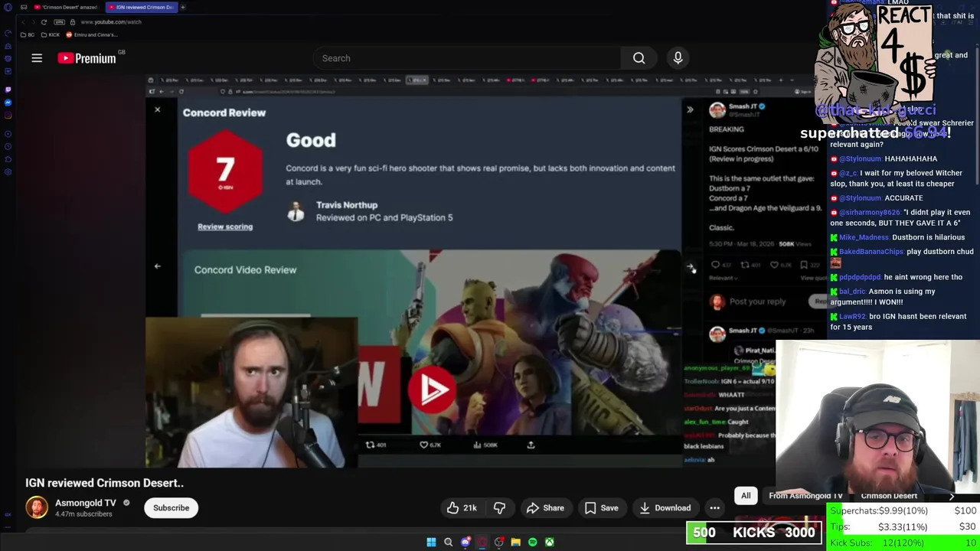Select the Crimson Desert filter chip

pyautogui.click(x=889, y=496)
